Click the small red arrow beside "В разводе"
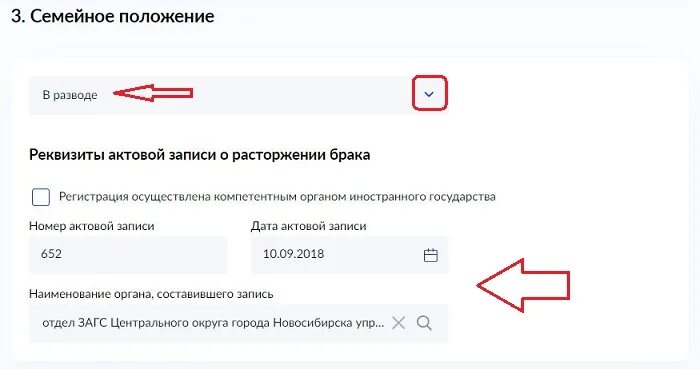The height and width of the screenshot is (369, 700). (153, 93)
